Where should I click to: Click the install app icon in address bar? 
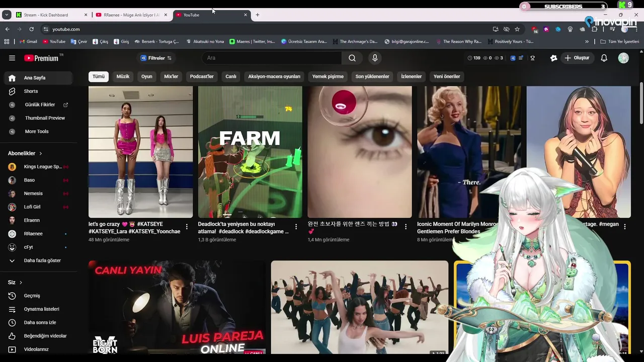(496, 29)
